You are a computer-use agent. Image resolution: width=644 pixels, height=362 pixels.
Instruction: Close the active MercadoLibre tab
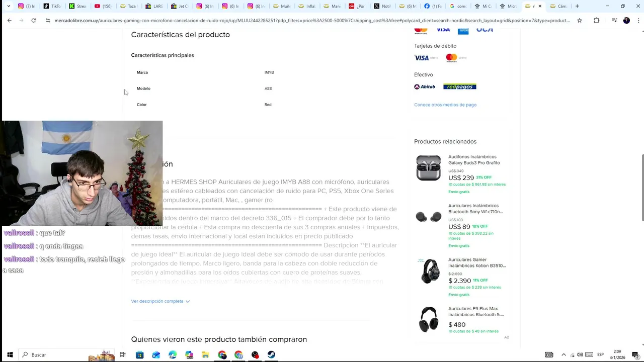point(540,6)
